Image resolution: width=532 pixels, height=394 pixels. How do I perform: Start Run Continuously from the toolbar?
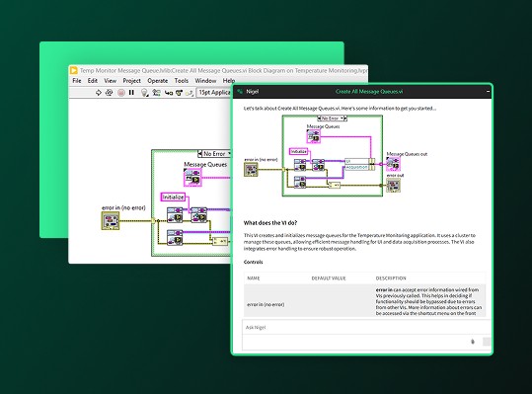[x=109, y=92]
